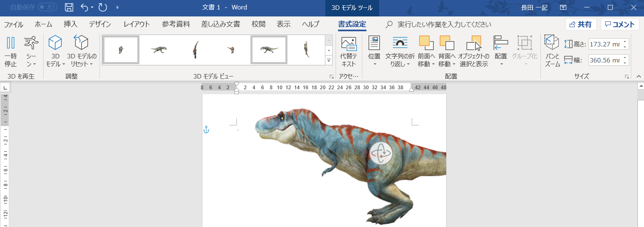Click the 3D モデル cube icon
Viewport: 644px width, 227px height.
point(55,43)
